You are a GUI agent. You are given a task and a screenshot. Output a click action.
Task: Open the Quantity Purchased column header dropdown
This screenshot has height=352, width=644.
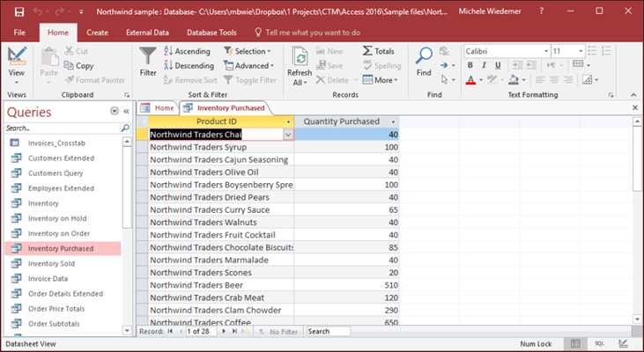point(393,121)
